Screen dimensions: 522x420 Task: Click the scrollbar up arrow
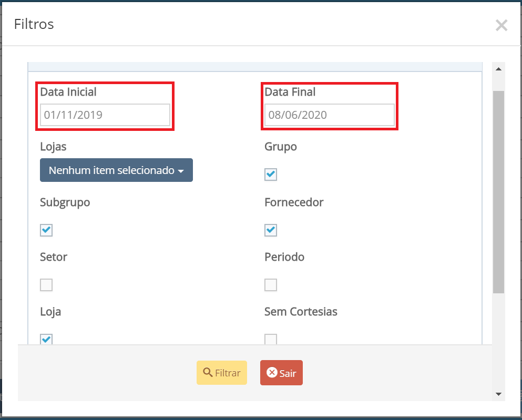[498, 69]
